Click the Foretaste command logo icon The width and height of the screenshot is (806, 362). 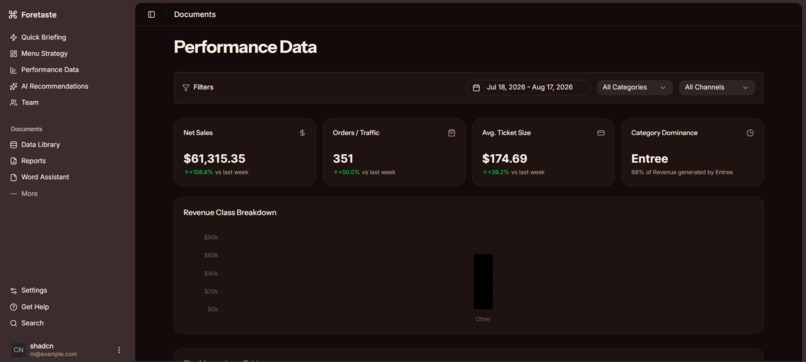pos(13,15)
